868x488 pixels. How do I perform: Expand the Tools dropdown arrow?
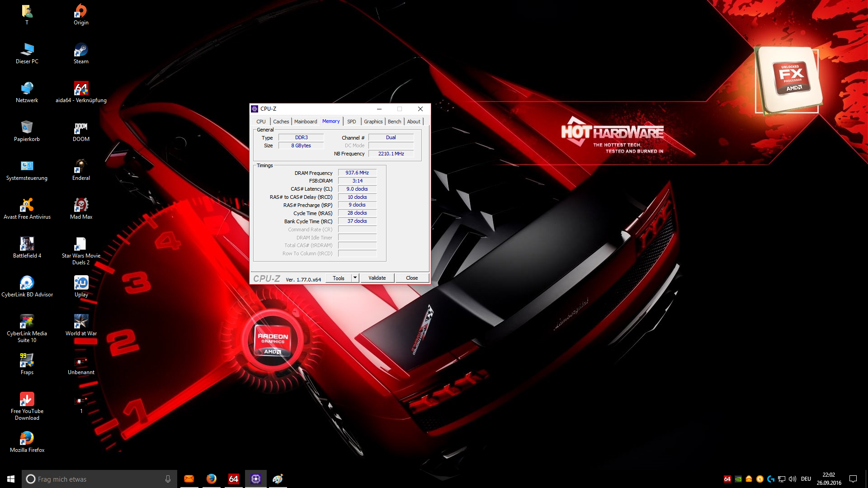(x=355, y=278)
